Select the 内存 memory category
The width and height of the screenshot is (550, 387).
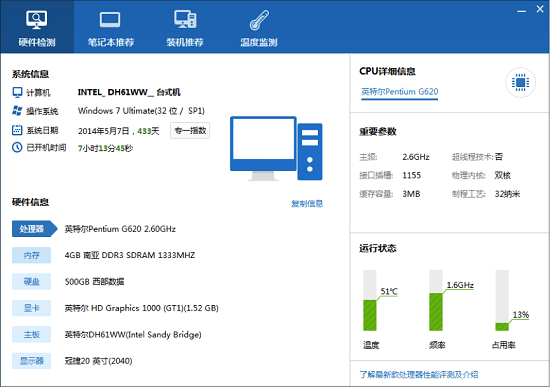(31, 255)
